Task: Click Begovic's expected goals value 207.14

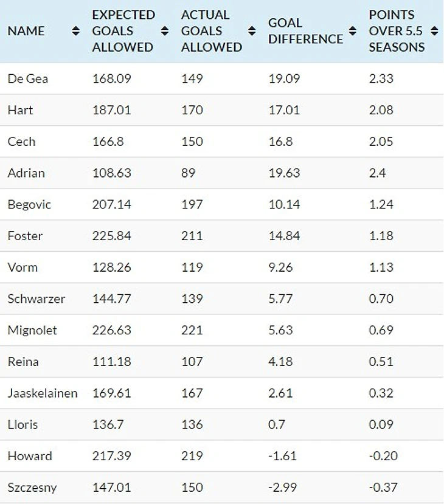Action: (111, 204)
